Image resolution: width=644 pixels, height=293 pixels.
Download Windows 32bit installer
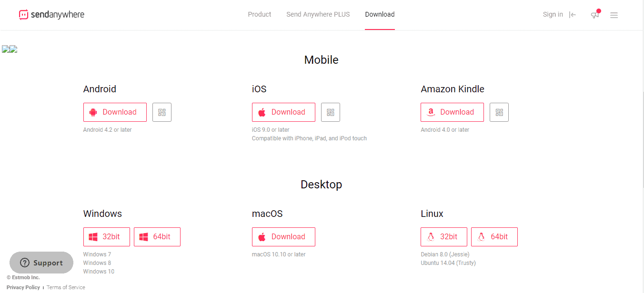107,237
